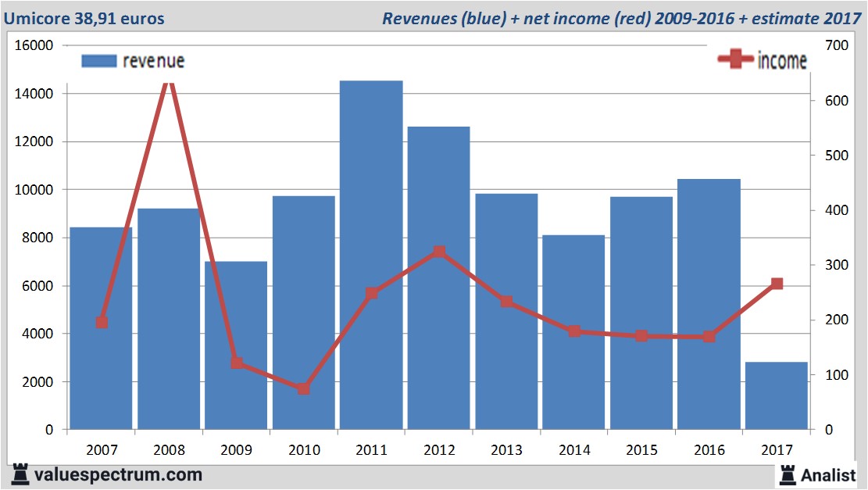
Task: Select the tallest 2011 revenue bar
Action: tap(371, 255)
